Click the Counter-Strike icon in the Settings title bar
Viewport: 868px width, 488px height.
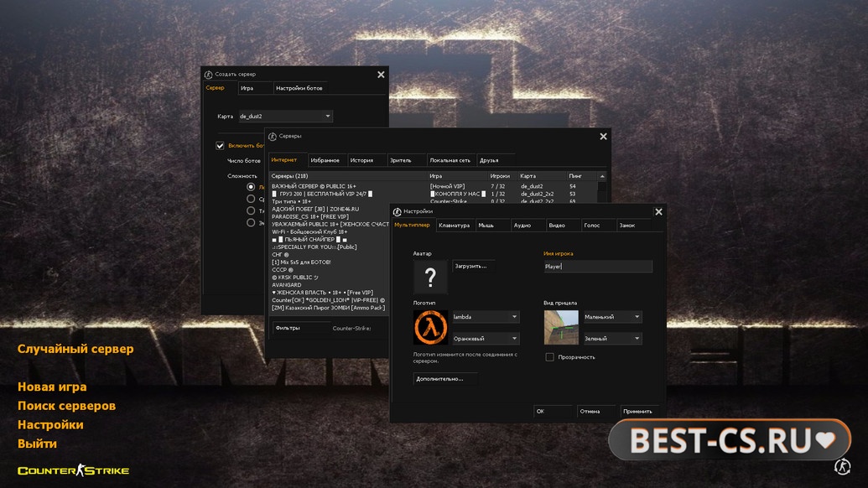(397, 211)
